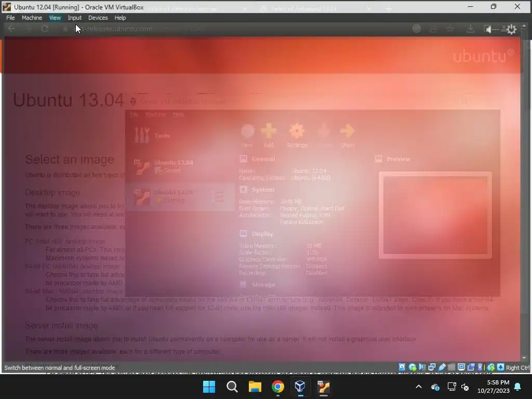Screen dimensions: 532x399
Task: Open the Machine menu in the VM window
Action: [32, 18]
